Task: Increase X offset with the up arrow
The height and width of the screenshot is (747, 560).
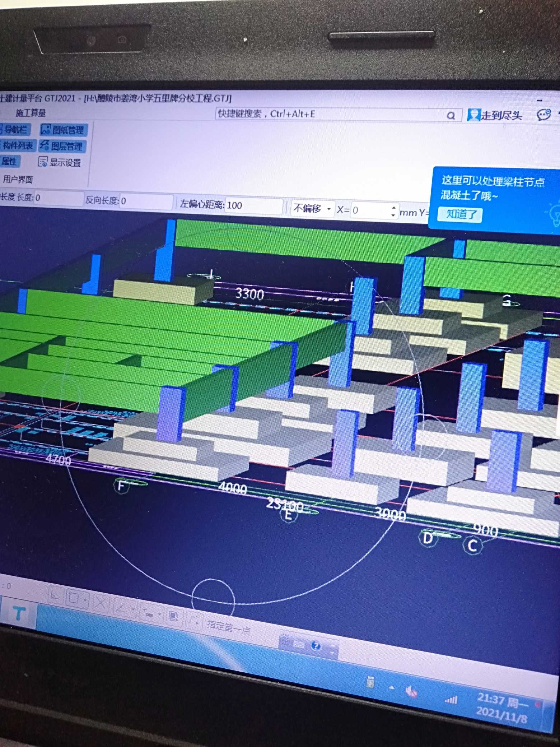Action: pyautogui.click(x=394, y=208)
